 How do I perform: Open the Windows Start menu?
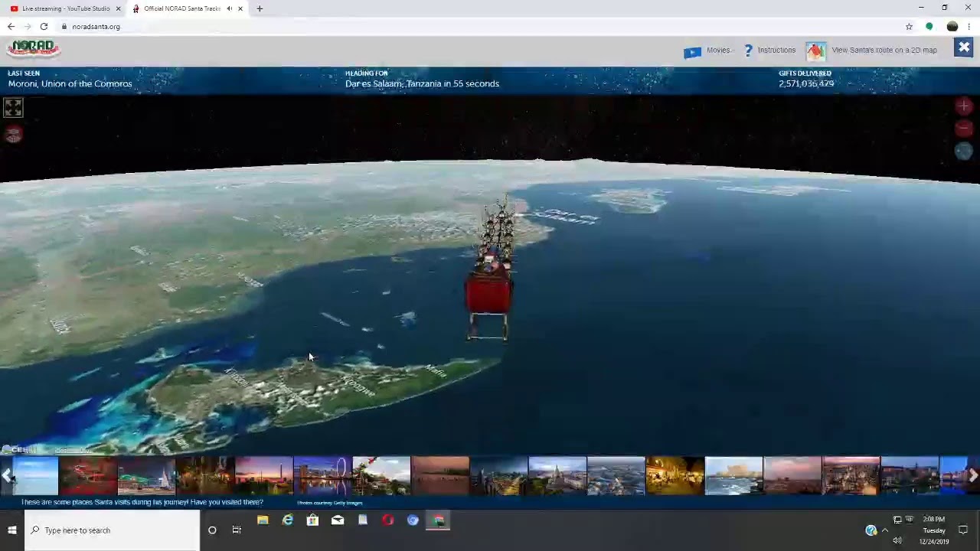(x=11, y=530)
